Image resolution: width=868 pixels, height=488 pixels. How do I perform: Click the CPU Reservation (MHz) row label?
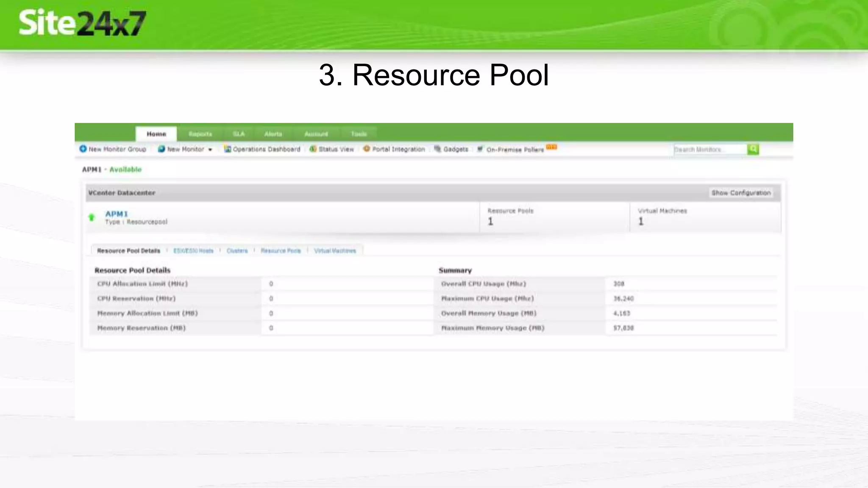pyautogui.click(x=136, y=299)
